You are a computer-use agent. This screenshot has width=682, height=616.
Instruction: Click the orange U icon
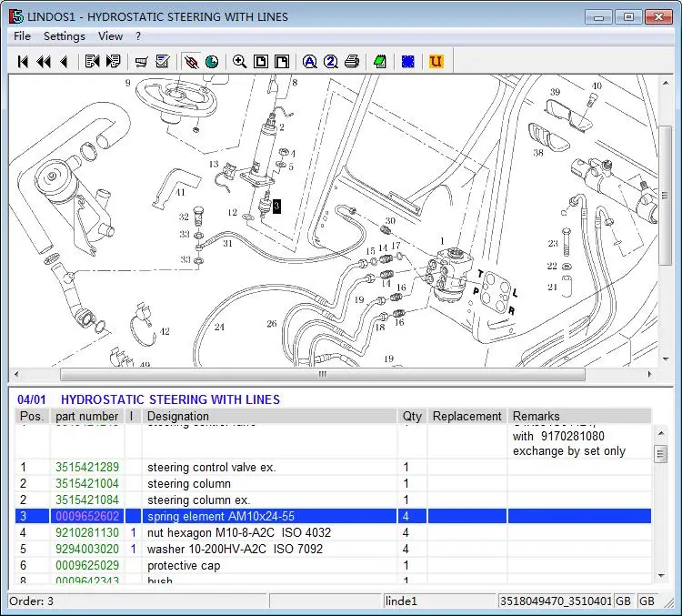click(436, 62)
